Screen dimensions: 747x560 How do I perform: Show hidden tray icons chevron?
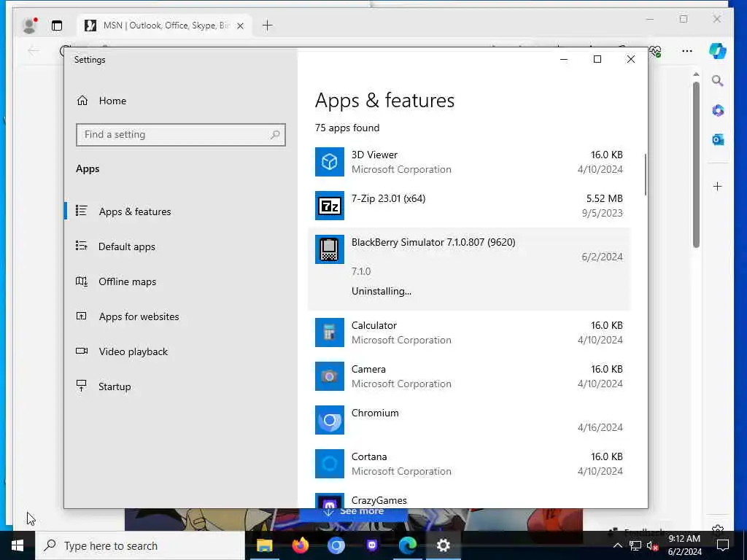click(x=617, y=545)
